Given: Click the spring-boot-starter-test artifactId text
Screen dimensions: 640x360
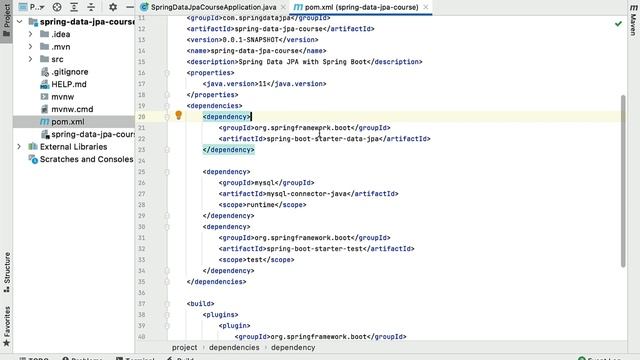Looking at the screenshot, I should click(314, 249).
